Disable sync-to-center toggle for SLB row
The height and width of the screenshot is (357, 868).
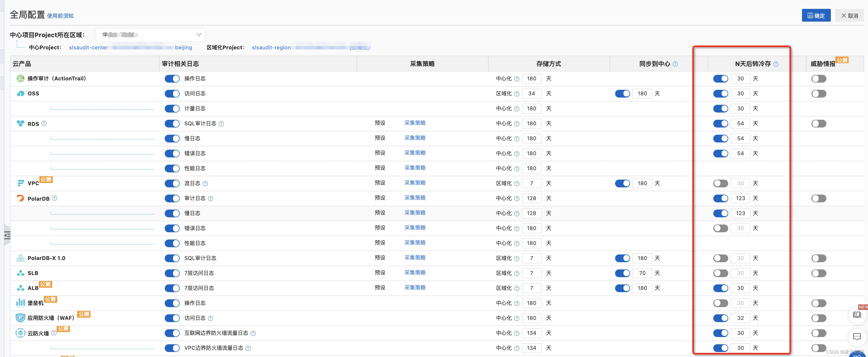[x=622, y=273]
